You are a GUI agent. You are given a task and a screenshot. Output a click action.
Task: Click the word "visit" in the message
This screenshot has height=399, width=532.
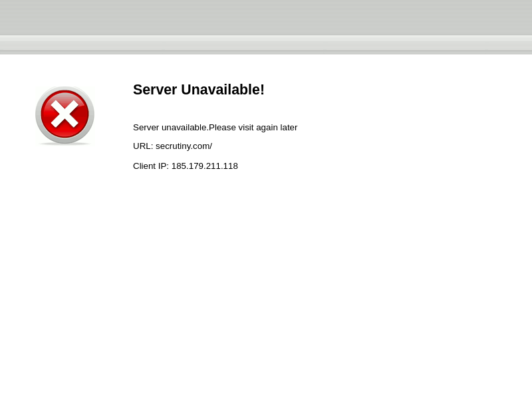(247, 128)
